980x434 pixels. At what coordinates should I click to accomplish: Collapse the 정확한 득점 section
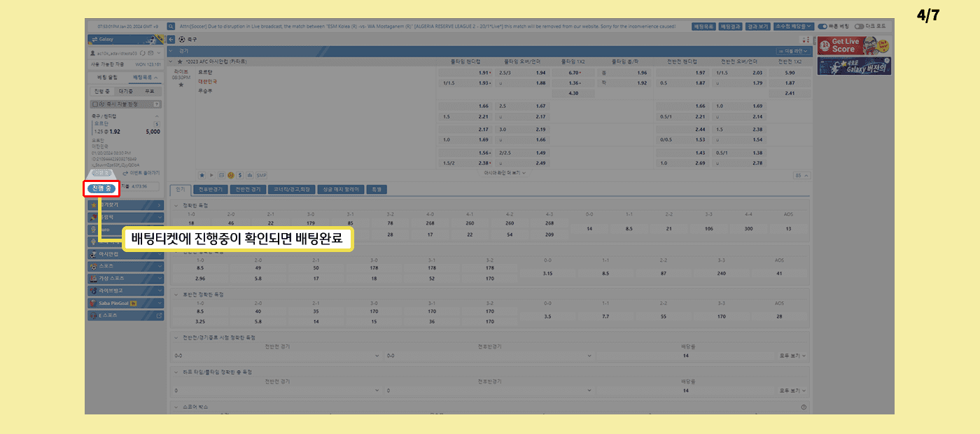tap(176, 206)
